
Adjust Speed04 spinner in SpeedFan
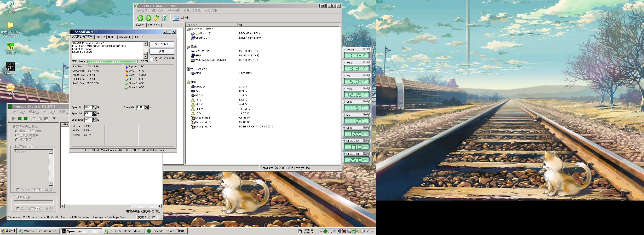[x=147, y=107]
